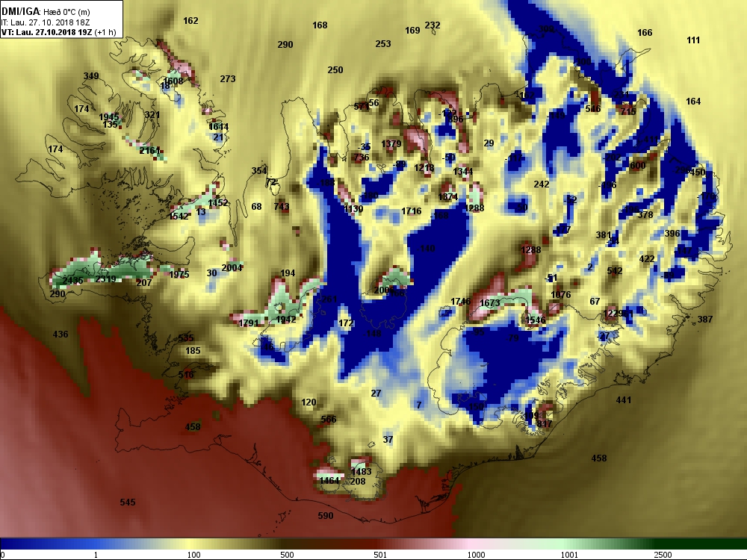Click the value 1379
This screenshot has width=747, height=560.
(391, 143)
